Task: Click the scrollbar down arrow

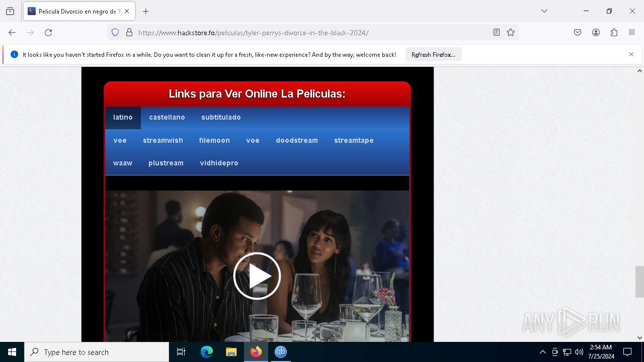Action: coord(639,338)
